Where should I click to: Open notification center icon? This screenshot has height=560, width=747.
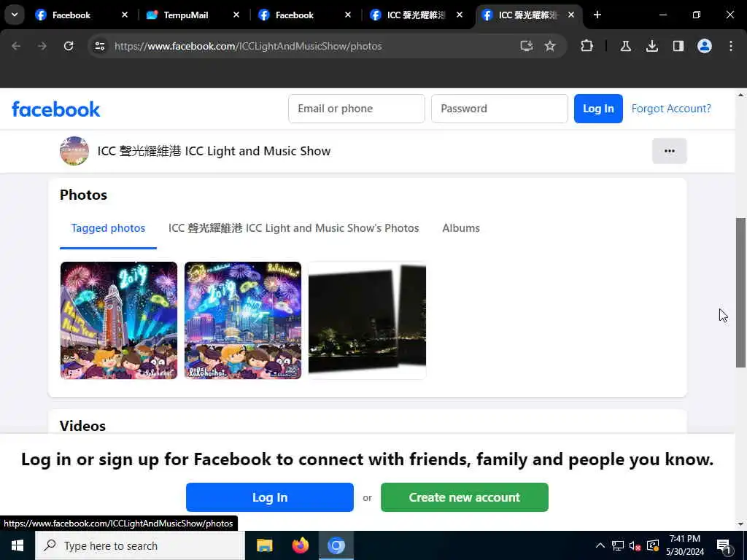724,546
